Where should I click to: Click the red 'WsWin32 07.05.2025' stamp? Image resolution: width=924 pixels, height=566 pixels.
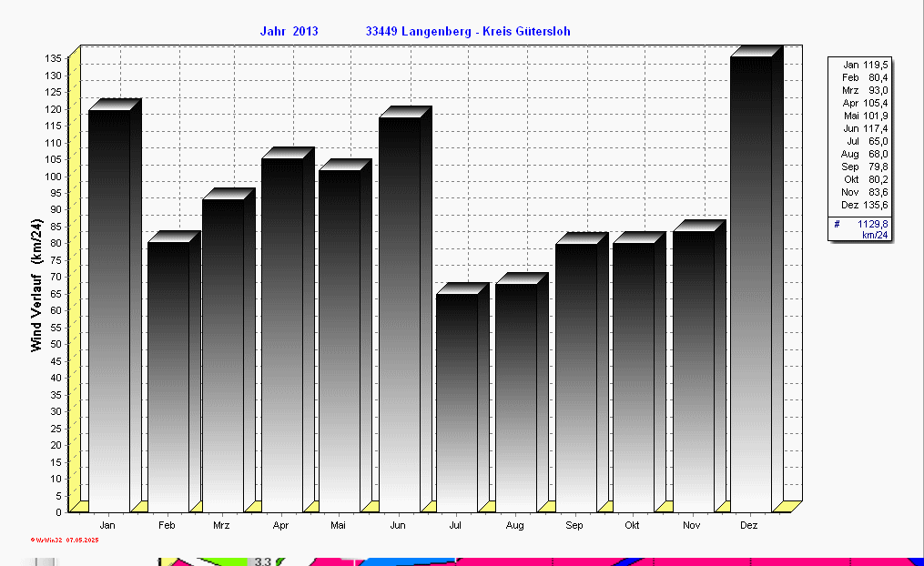[65, 541]
